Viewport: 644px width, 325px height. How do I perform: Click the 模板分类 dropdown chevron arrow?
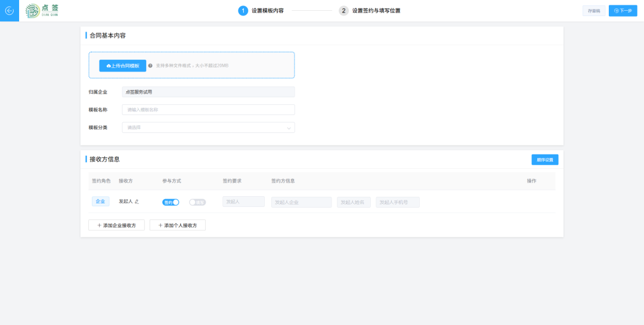pos(289,128)
